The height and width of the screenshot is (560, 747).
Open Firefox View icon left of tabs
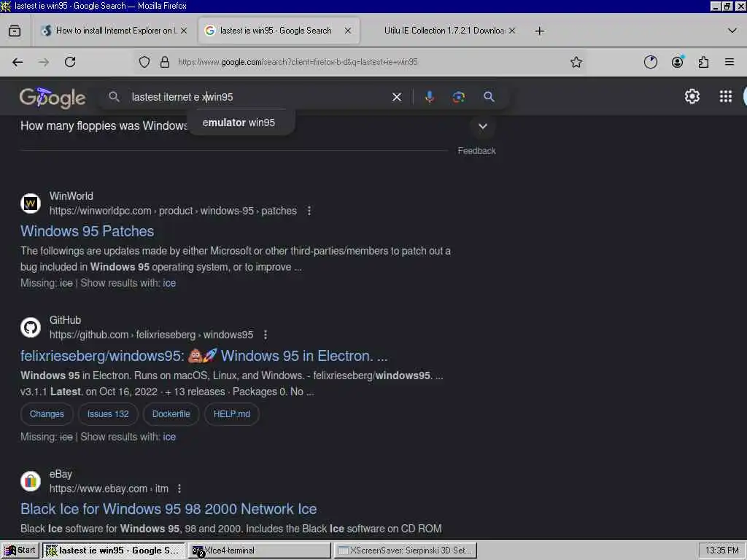[15, 31]
